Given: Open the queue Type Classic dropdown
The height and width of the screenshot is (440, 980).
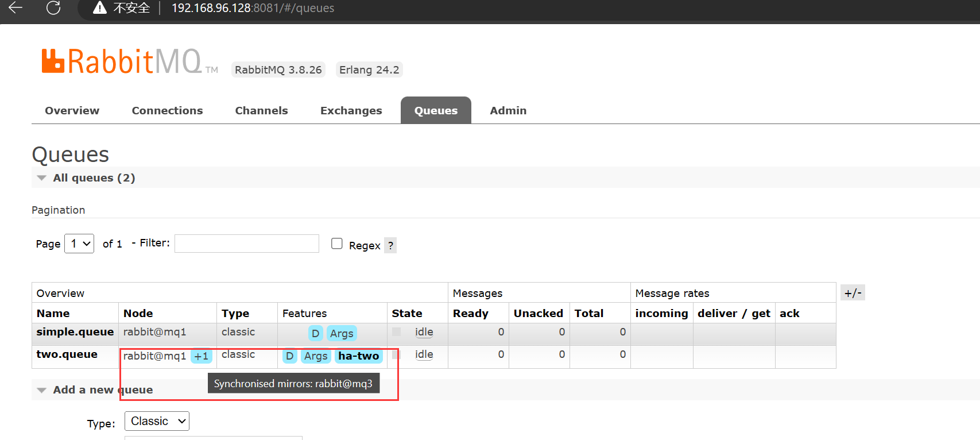Looking at the screenshot, I should point(157,421).
